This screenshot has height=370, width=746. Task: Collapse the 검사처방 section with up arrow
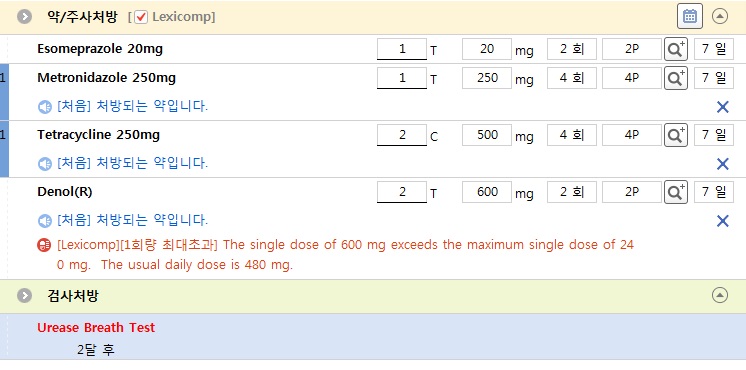tap(719, 295)
